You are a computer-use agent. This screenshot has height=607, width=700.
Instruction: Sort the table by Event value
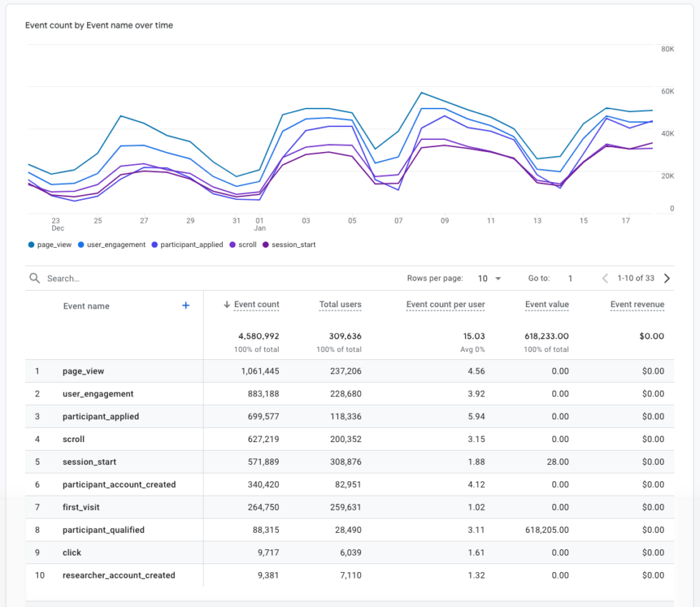click(x=546, y=304)
